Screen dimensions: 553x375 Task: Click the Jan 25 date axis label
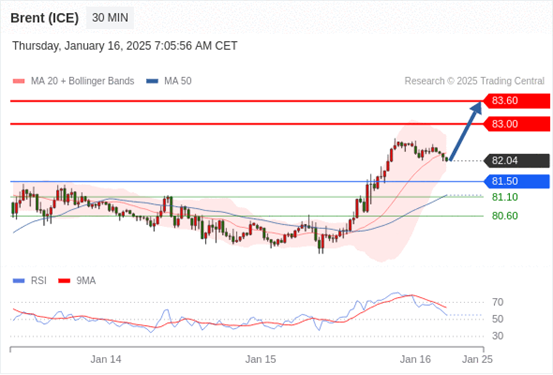pos(477,359)
